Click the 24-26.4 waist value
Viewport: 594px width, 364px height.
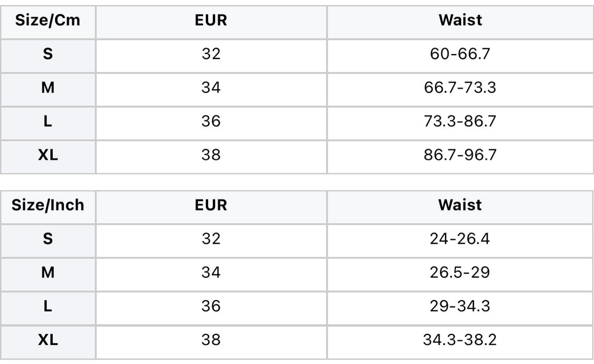coord(460,239)
